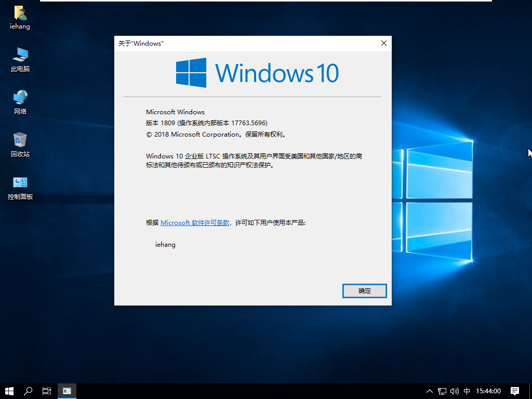Expand hidden tray icons with the up arrow
The image size is (532, 399).
[x=429, y=391]
